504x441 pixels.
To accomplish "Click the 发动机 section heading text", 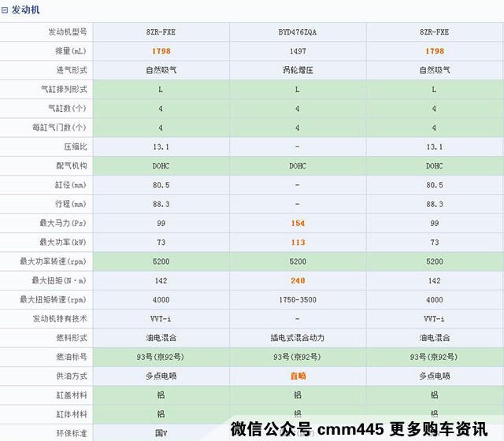I will click(25, 10).
